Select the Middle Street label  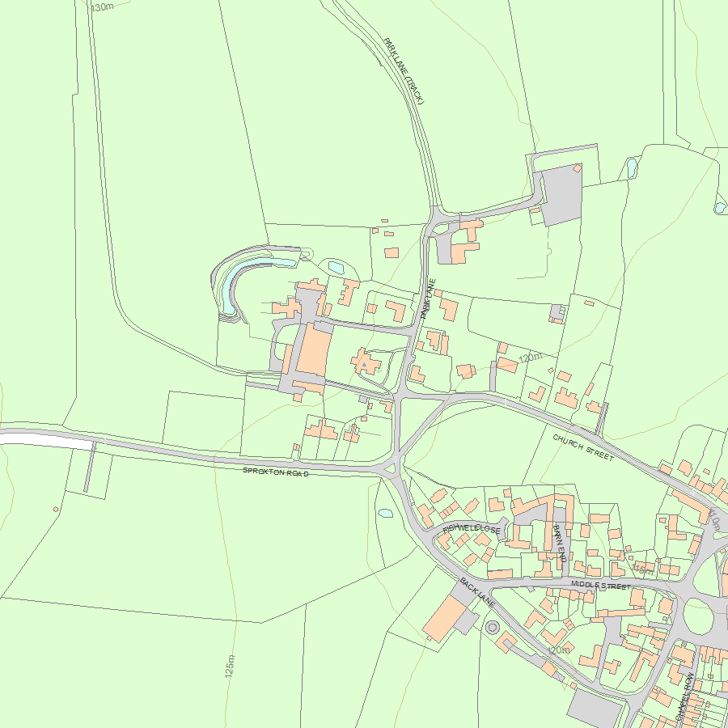coord(601,585)
